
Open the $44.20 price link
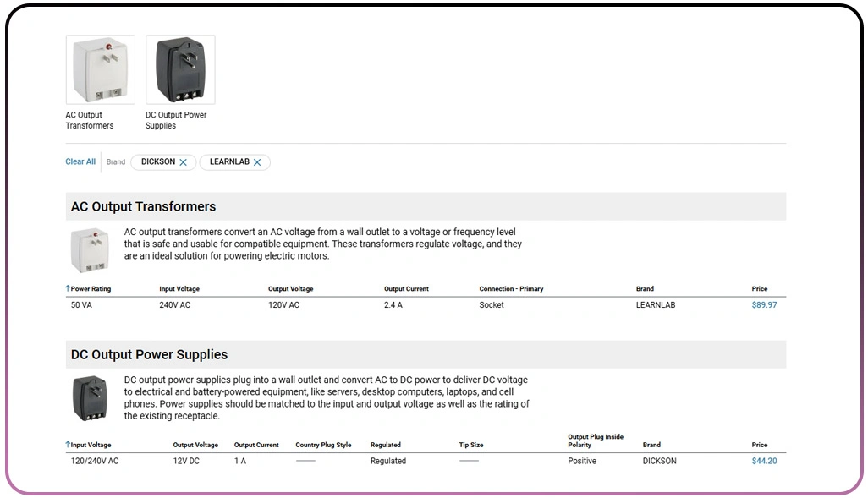point(764,461)
